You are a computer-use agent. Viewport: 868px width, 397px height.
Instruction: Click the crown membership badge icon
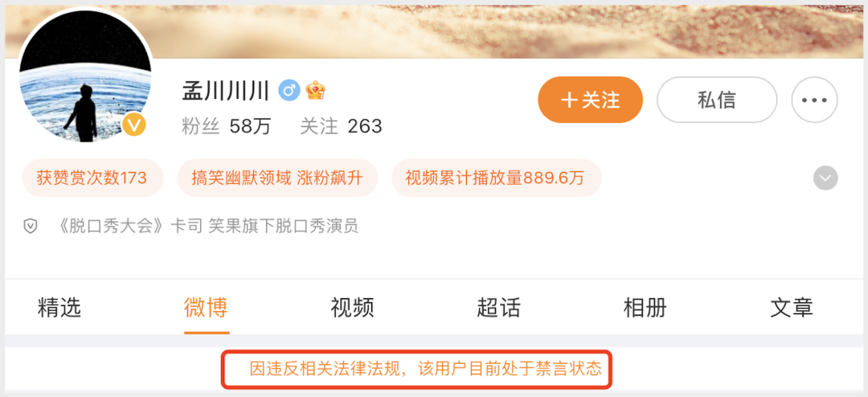click(315, 90)
